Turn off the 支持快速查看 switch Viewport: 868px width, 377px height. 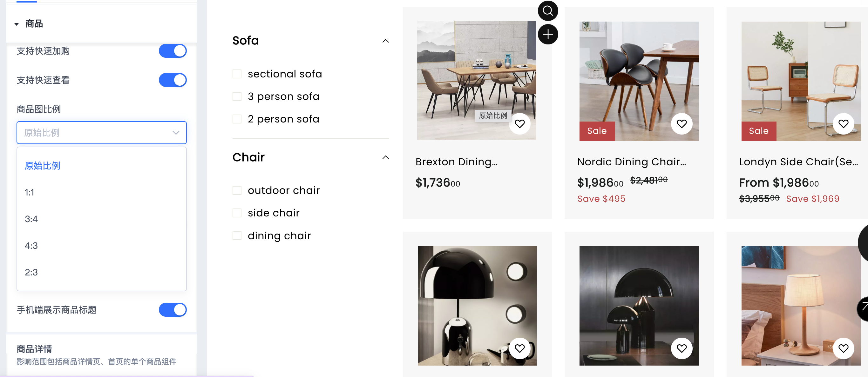click(x=173, y=80)
